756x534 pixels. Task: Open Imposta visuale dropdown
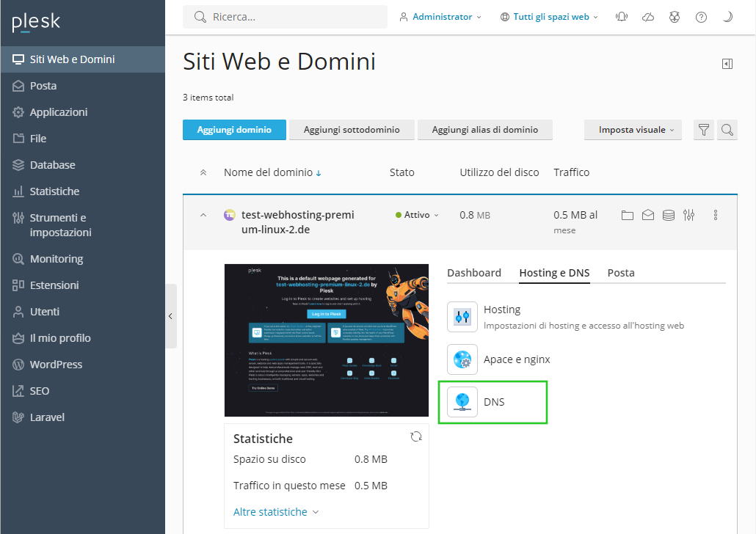point(633,130)
